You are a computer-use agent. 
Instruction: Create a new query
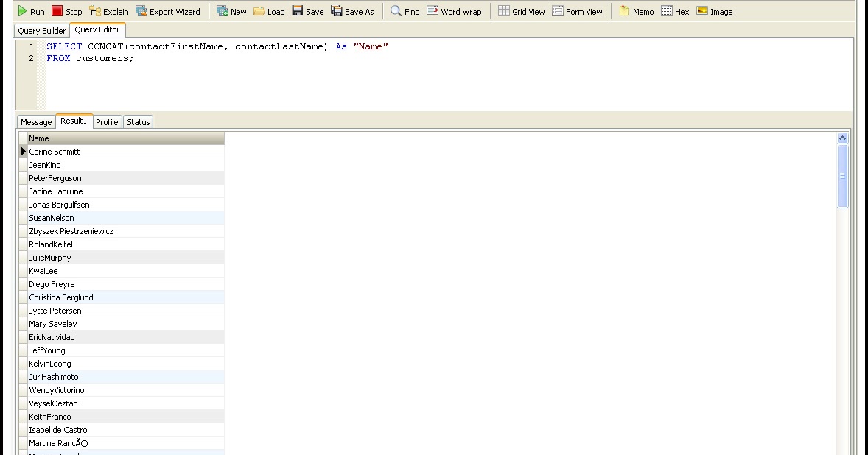[x=231, y=11]
